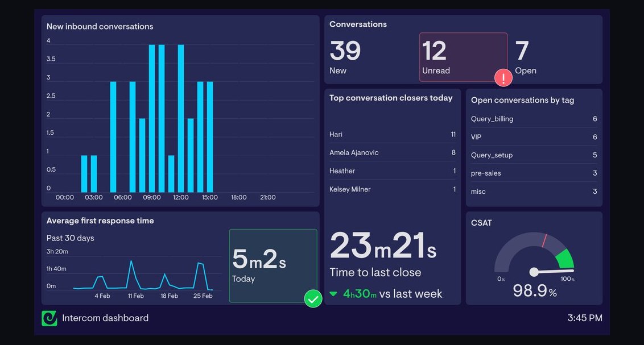Click the Query_billing tag row

click(x=534, y=119)
